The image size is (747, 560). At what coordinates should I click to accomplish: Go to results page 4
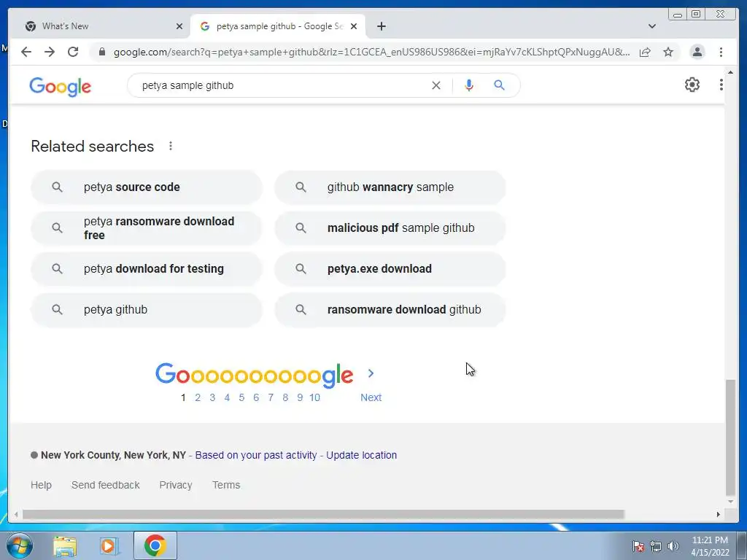(228, 397)
